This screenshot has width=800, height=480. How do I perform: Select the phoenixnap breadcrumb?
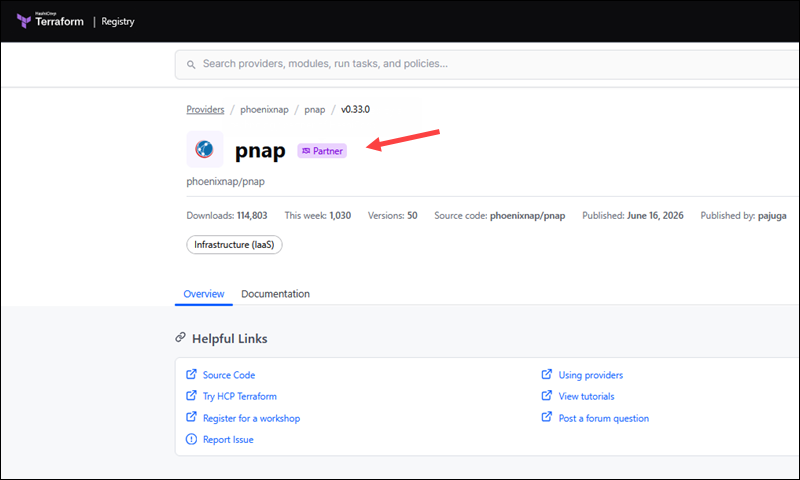click(x=264, y=109)
